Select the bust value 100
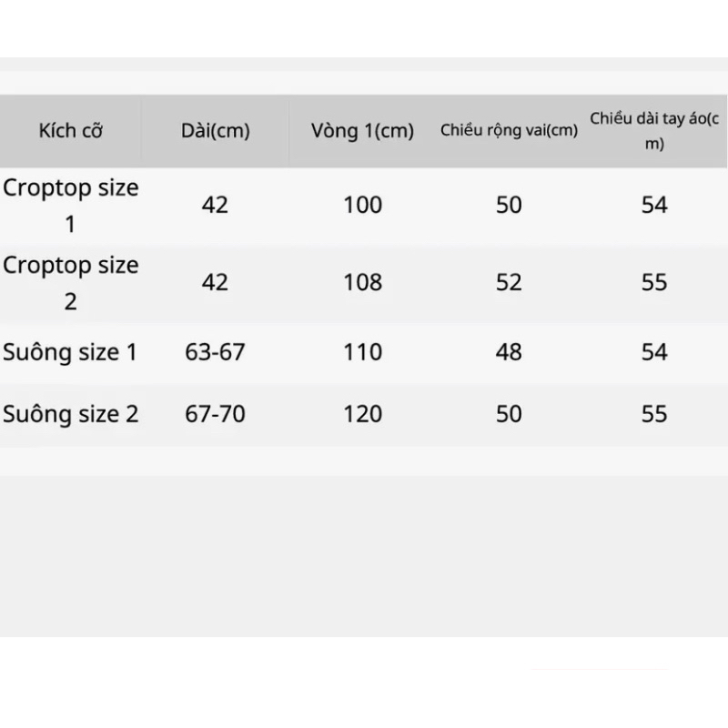Image resolution: width=728 pixels, height=728 pixels. pyautogui.click(x=362, y=205)
